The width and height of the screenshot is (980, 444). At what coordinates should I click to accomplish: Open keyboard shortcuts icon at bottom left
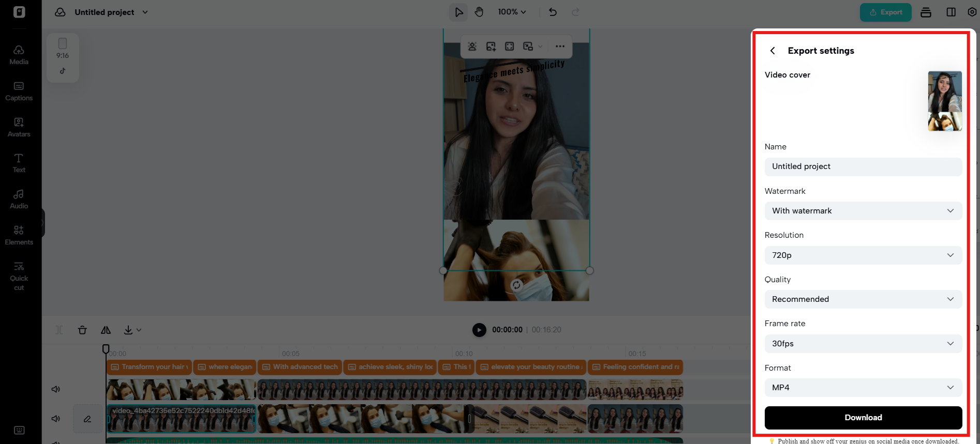(19, 430)
